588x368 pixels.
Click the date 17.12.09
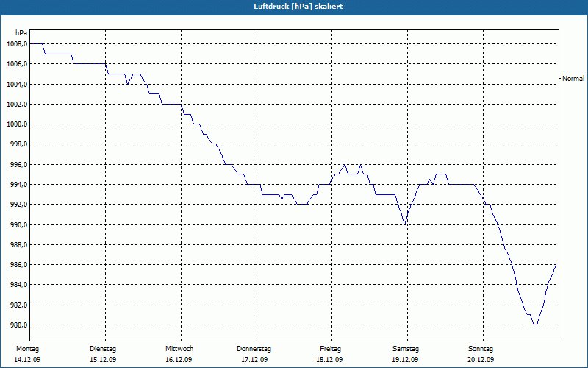pyautogui.click(x=254, y=360)
